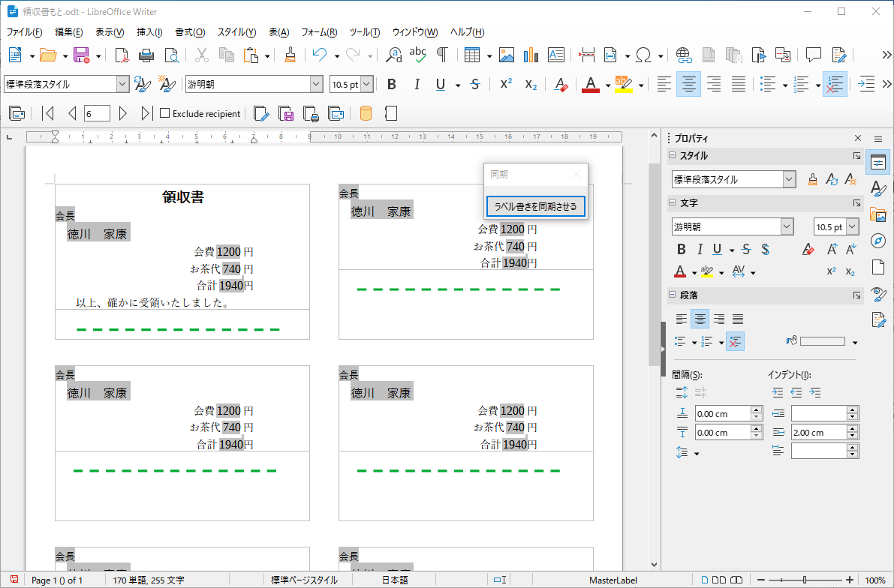
Task: Insert a text box icon
Action: click(556, 55)
